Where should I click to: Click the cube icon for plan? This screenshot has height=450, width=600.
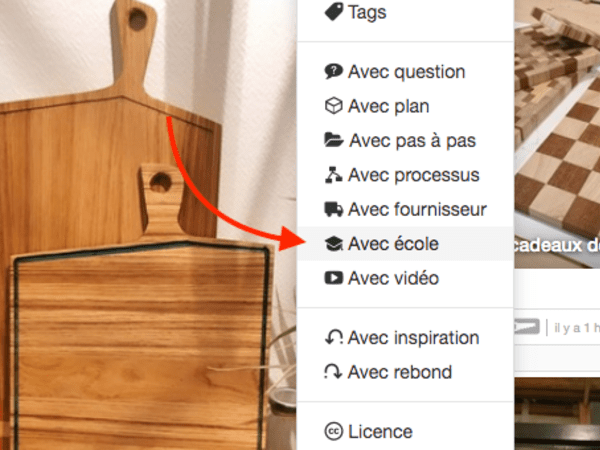[334, 106]
